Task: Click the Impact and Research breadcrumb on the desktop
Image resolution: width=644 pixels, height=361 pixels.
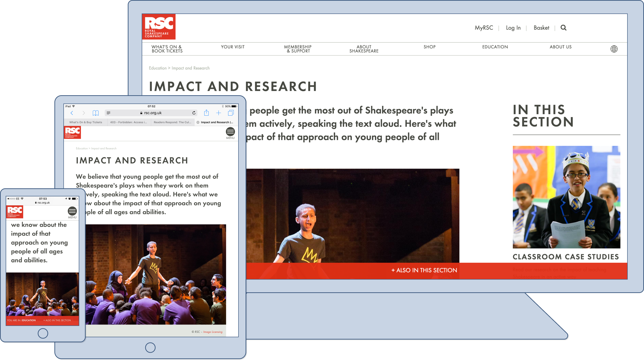Action: (x=190, y=68)
